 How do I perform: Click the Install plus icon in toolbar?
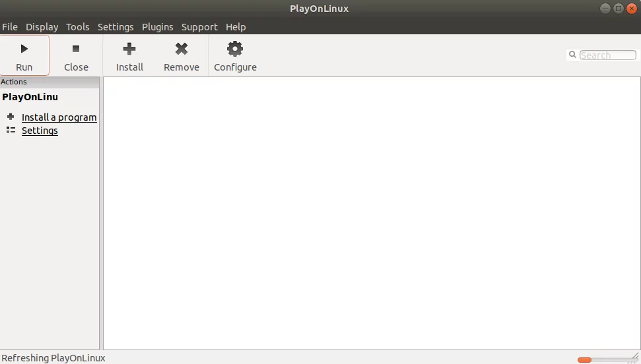pos(129,49)
